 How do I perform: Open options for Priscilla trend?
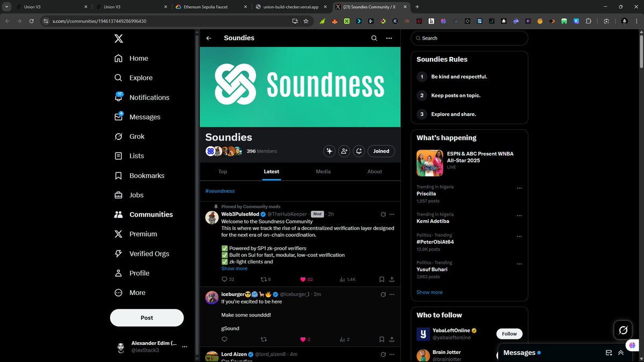tap(519, 188)
